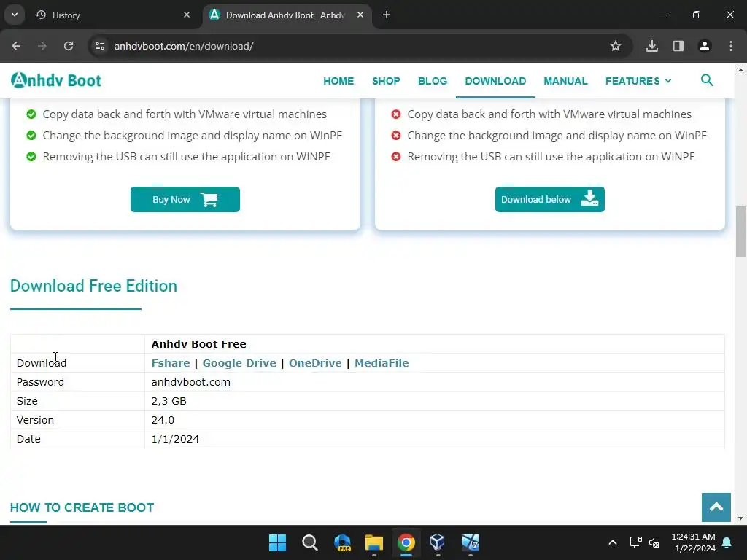Click the Download below button
The height and width of the screenshot is (560, 747).
click(550, 200)
